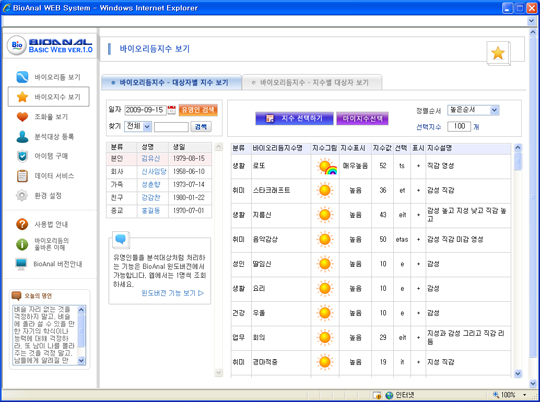Click the star page icon at the header's right
540x402 pixels.
(498, 53)
